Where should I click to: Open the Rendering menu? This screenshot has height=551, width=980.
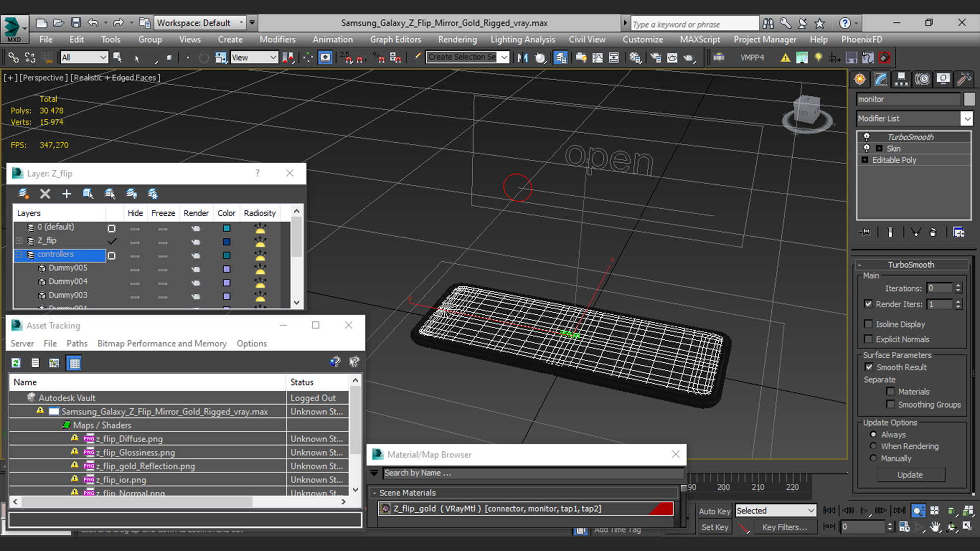457,39
